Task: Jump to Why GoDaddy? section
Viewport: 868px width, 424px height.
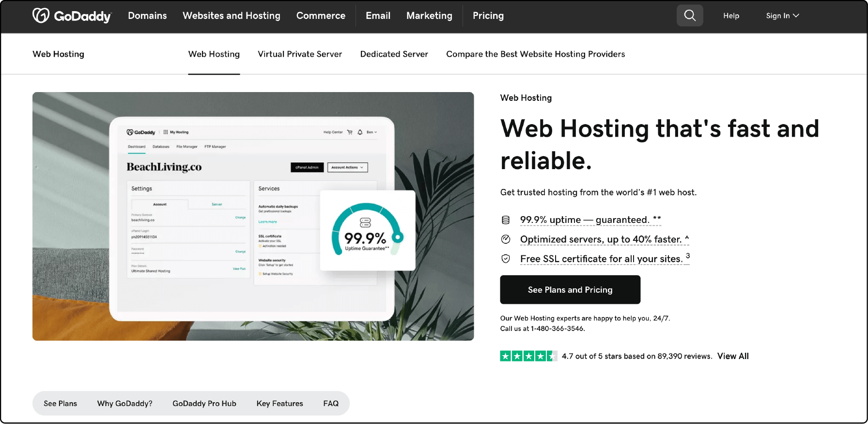Action: (124, 403)
